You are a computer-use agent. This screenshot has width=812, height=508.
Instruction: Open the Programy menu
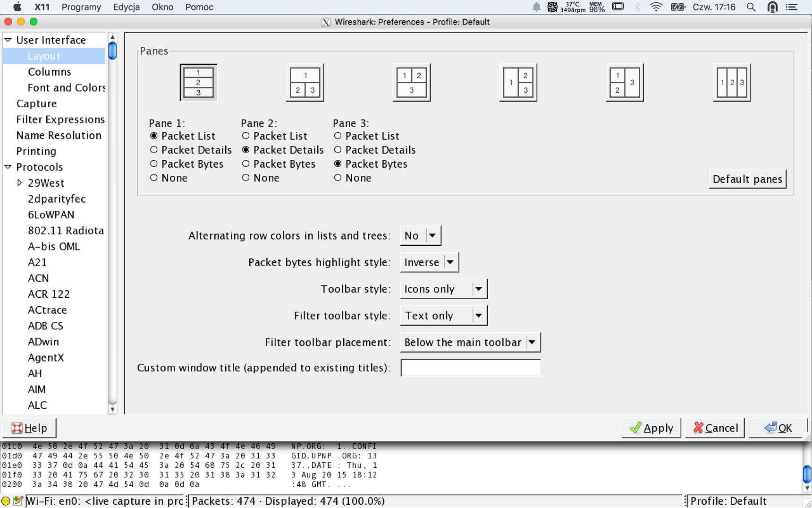(x=81, y=7)
